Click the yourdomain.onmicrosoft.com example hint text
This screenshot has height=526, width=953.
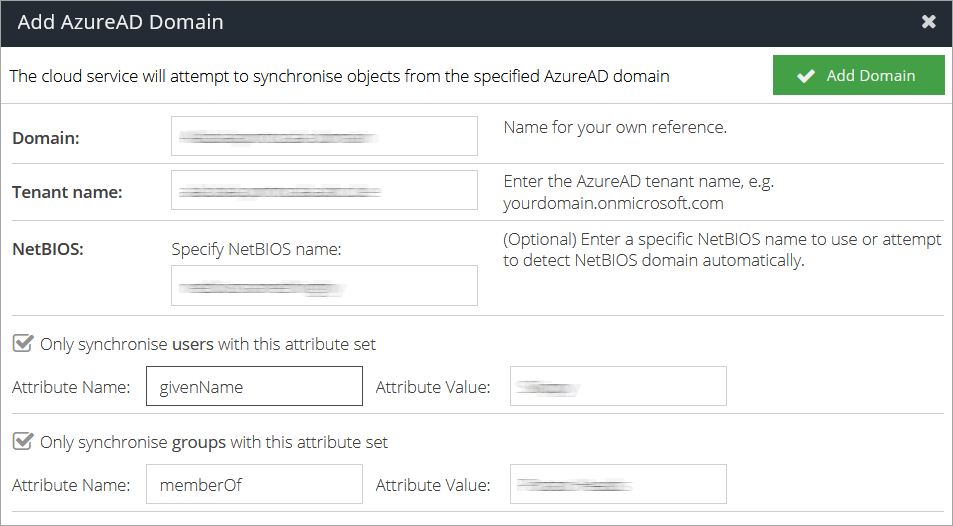pos(612,203)
